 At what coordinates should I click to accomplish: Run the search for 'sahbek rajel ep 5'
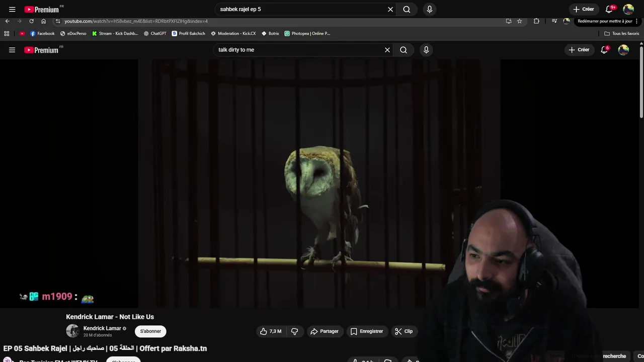tap(407, 9)
